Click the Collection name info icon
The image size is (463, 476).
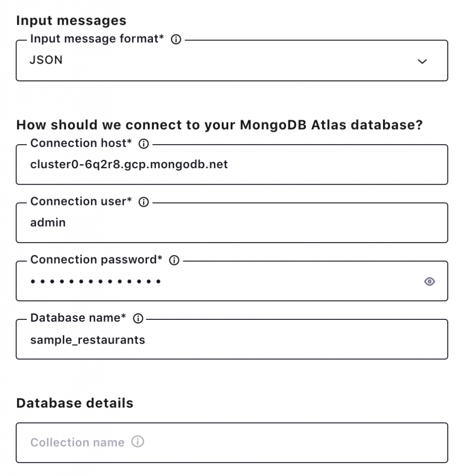[138, 443]
